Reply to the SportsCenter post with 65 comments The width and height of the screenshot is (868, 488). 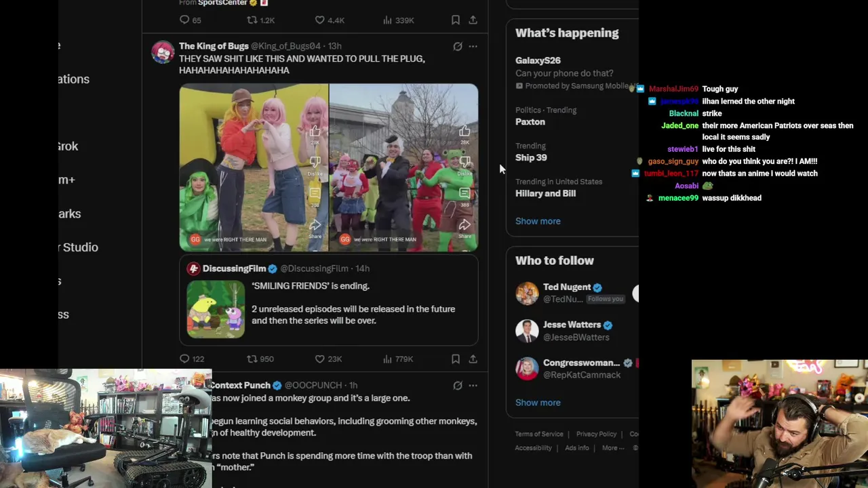pos(190,20)
